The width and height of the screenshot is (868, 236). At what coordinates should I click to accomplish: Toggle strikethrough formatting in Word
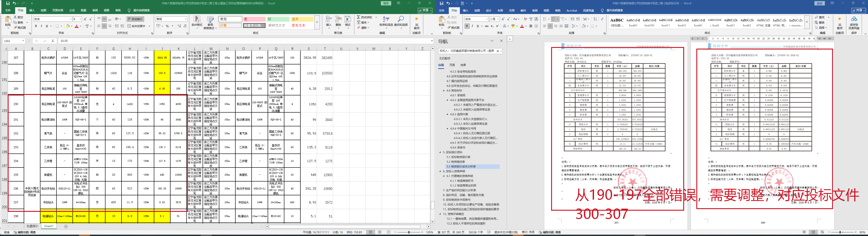[x=487, y=26]
